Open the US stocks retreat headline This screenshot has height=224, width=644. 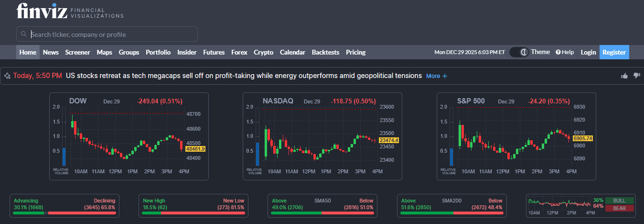tap(244, 76)
